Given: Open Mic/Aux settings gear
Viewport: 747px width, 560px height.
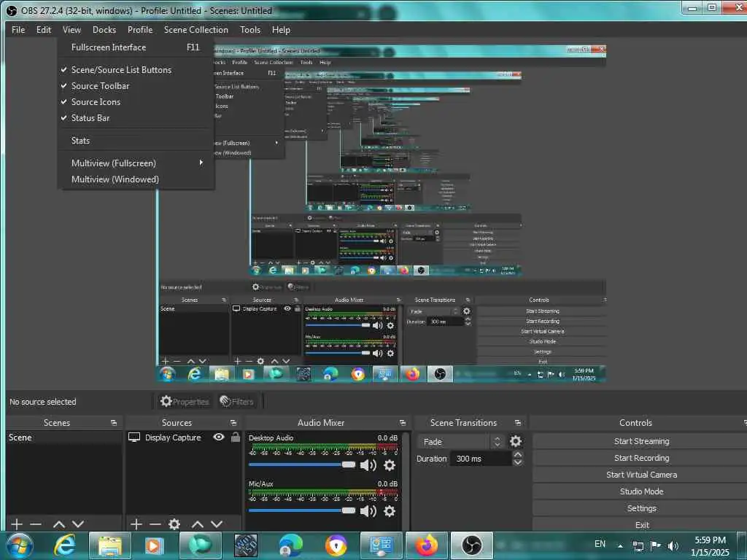Looking at the screenshot, I should [390, 511].
